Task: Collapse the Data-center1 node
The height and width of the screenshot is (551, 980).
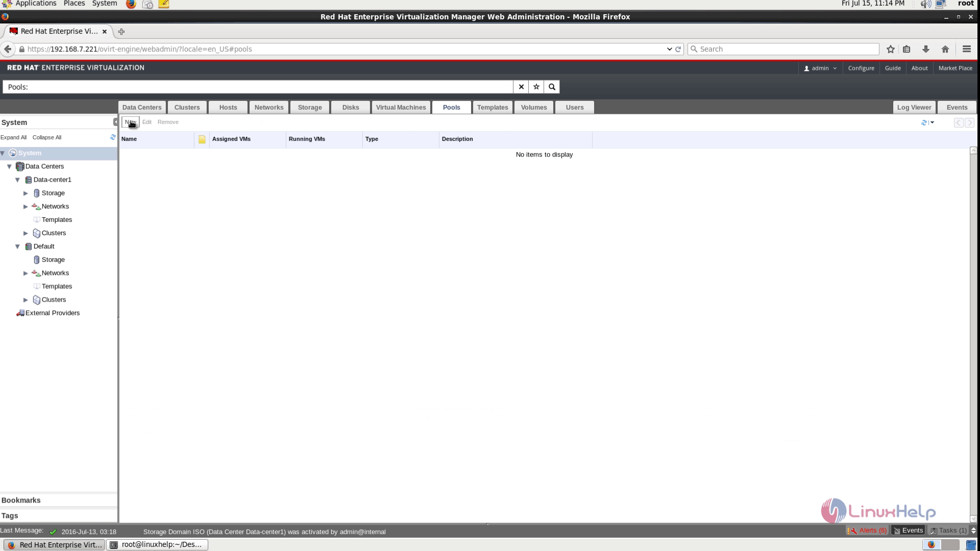Action: (x=17, y=180)
